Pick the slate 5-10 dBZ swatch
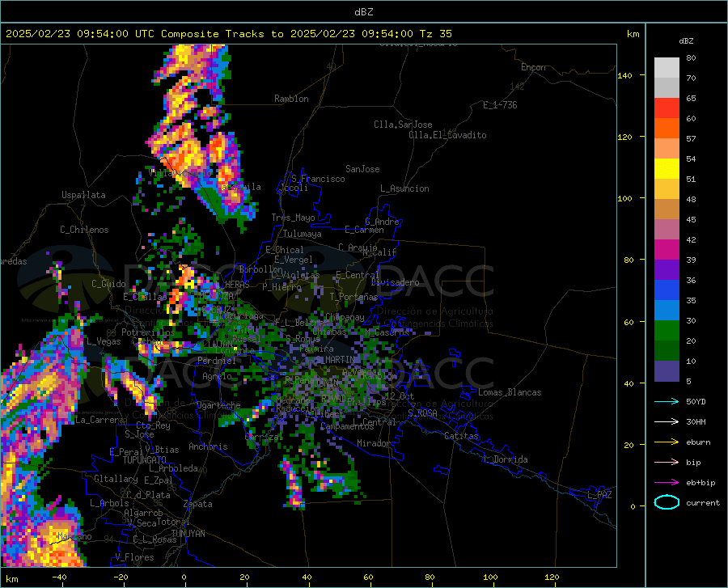Image resolution: width=728 pixels, height=588 pixels. click(x=667, y=371)
